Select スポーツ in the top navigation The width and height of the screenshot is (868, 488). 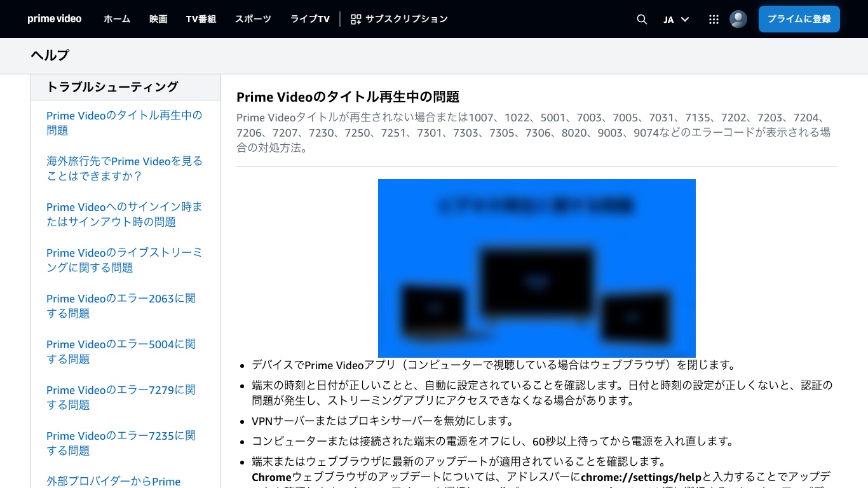point(253,19)
